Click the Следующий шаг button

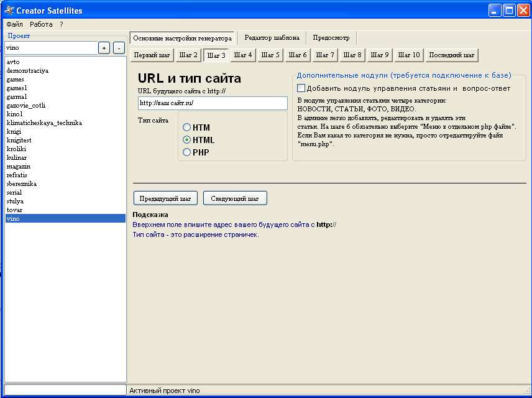point(235,198)
